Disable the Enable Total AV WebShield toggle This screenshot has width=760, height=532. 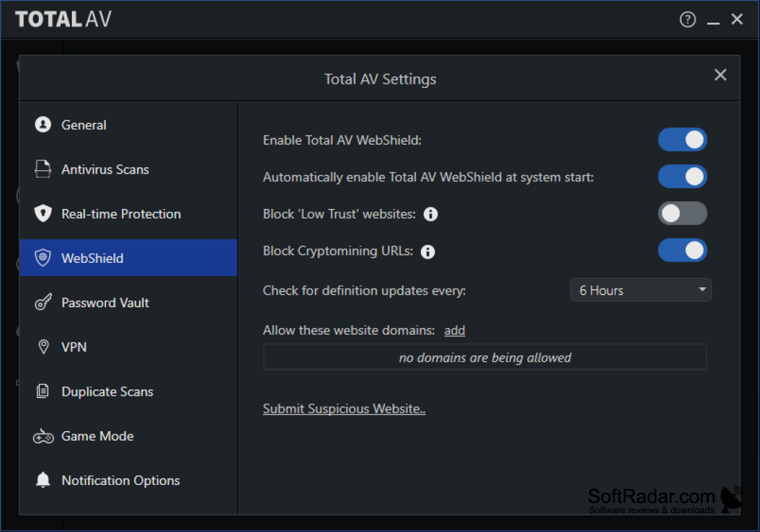682,140
